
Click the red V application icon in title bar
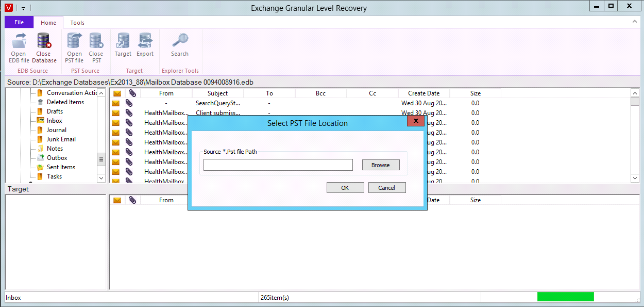point(9,8)
